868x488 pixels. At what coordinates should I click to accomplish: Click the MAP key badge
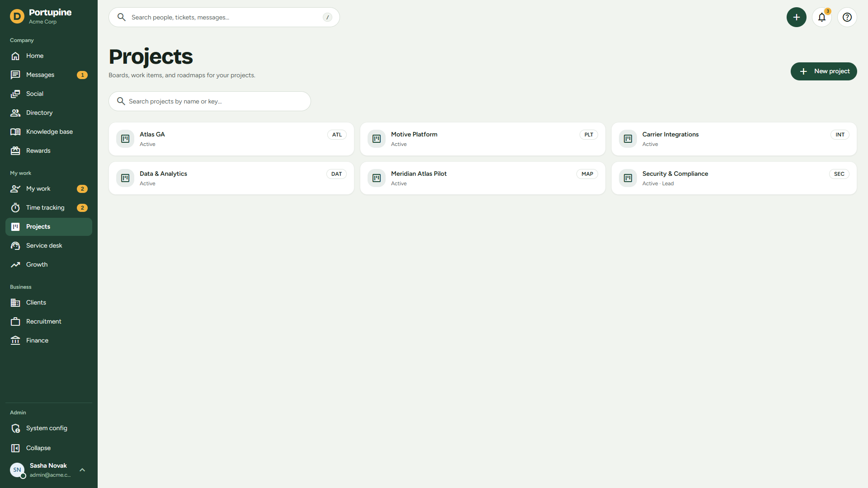click(587, 174)
